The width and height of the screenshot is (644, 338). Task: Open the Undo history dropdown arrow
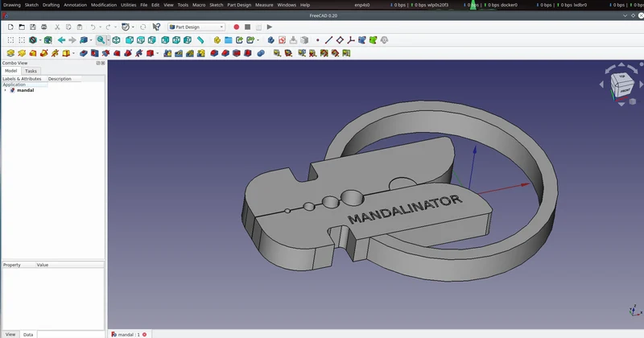coord(100,27)
